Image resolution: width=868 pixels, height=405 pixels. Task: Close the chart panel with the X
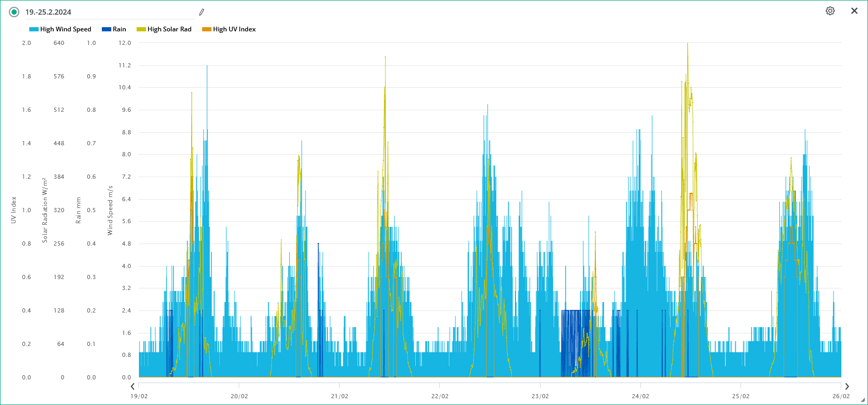click(x=854, y=11)
